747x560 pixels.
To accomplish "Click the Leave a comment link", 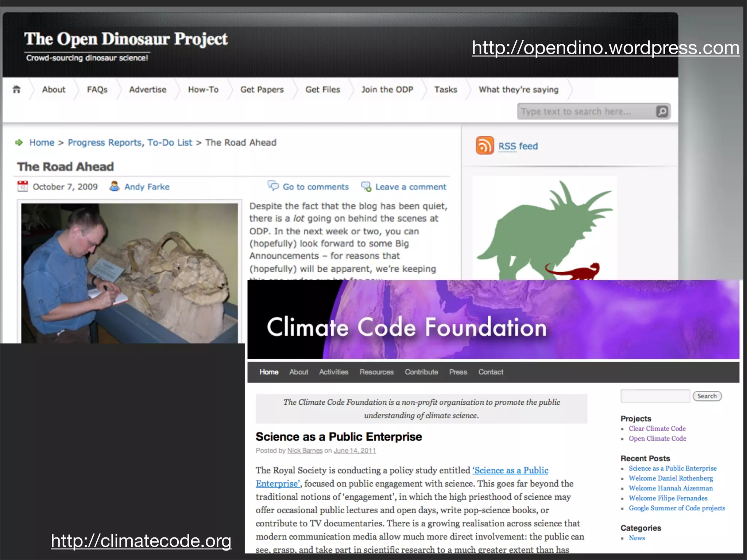I will [x=411, y=187].
